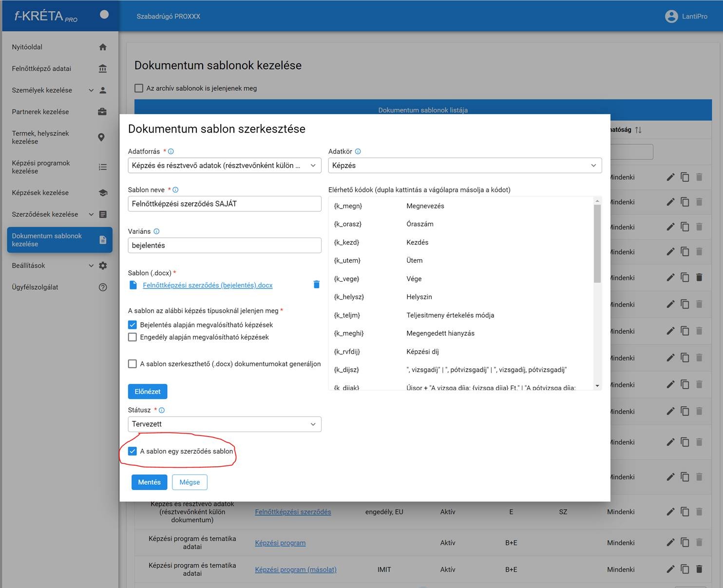
Task: Click the Mentés button
Action: [x=149, y=482]
